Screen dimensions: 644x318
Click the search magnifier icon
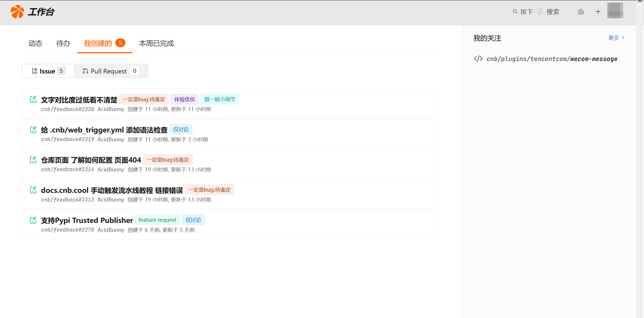point(515,11)
